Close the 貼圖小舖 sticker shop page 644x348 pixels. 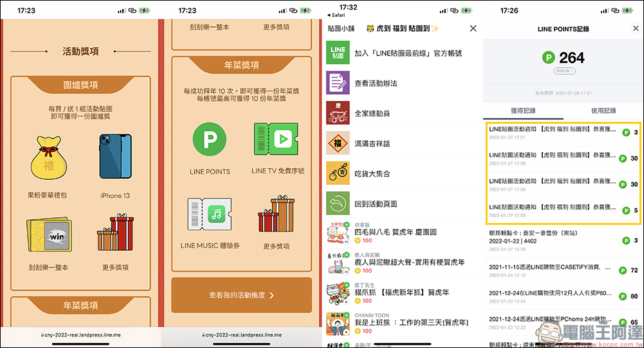point(473,28)
